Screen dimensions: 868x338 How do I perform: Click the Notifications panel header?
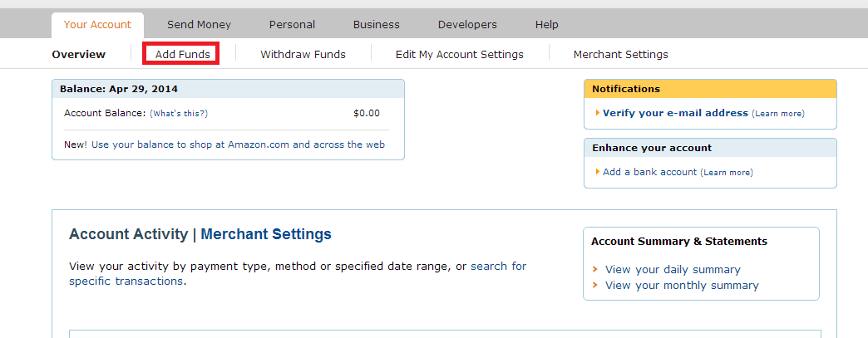(x=710, y=89)
